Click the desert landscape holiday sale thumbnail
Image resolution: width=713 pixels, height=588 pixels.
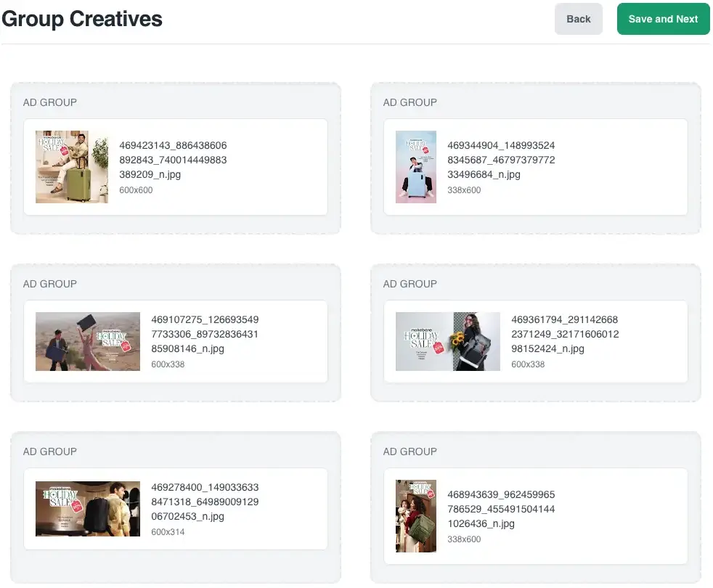[88, 341]
